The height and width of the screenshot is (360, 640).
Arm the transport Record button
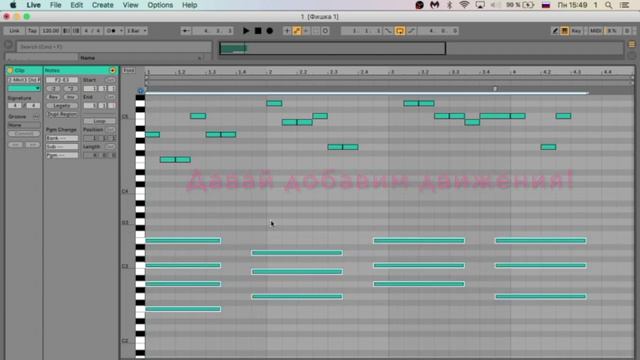click(x=270, y=31)
